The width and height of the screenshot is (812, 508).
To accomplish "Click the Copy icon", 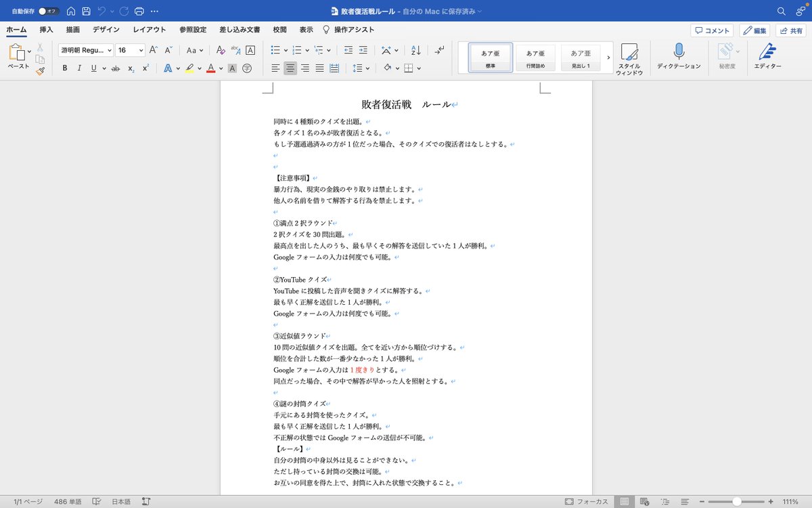I will pyautogui.click(x=40, y=59).
